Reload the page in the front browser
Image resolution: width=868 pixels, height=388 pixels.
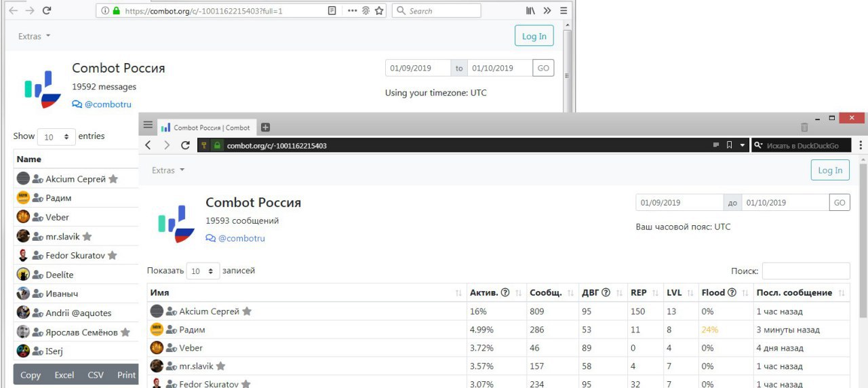[x=185, y=145]
